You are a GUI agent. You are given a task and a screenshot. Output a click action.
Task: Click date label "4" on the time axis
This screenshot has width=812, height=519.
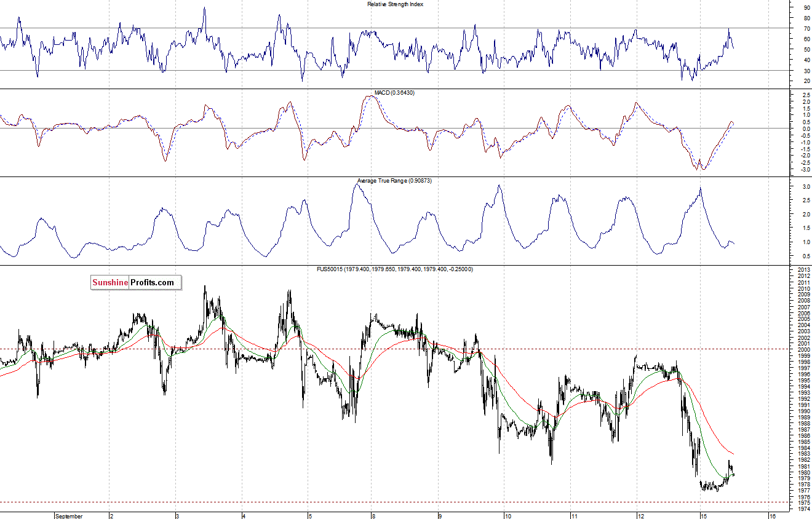coord(244,516)
